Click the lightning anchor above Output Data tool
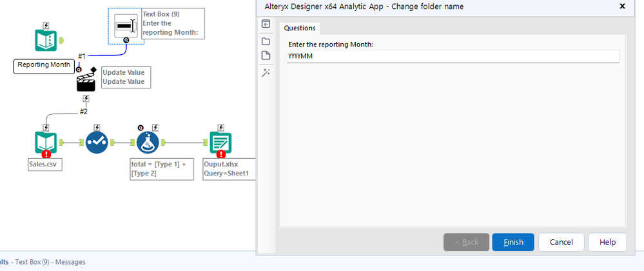Viewport: 644px width, 271px height. (x=220, y=128)
